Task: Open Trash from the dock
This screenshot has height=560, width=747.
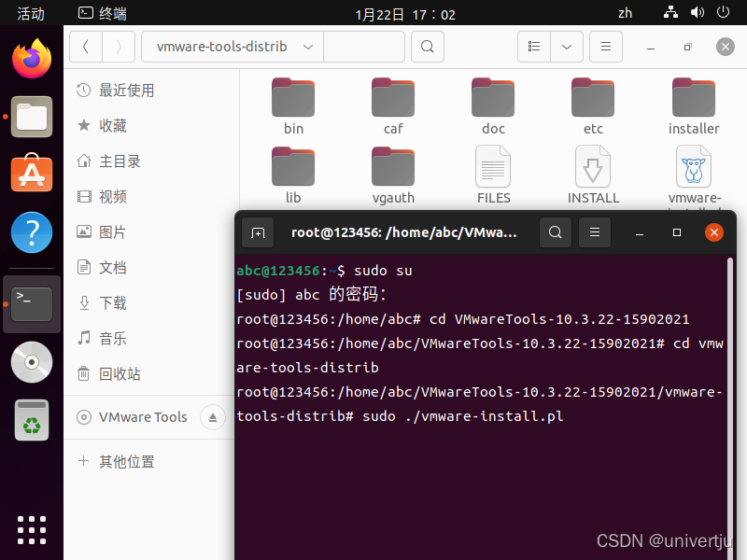Action: [x=32, y=420]
